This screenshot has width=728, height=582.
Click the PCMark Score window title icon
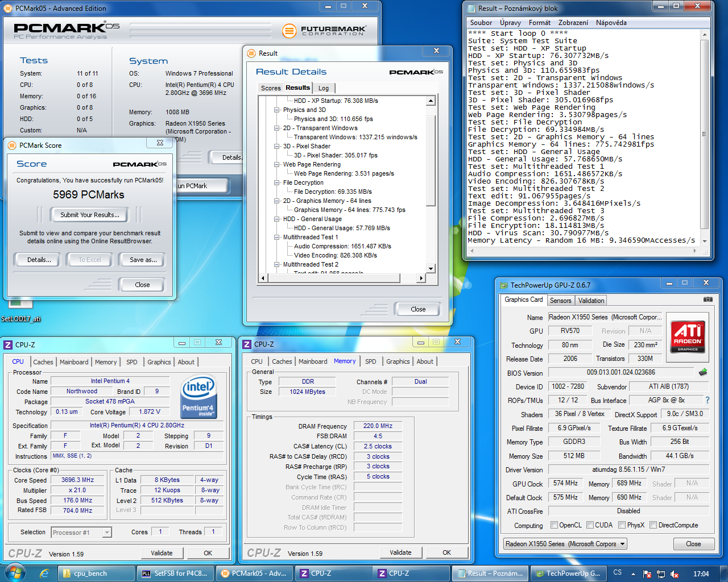click(x=12, y=145)
